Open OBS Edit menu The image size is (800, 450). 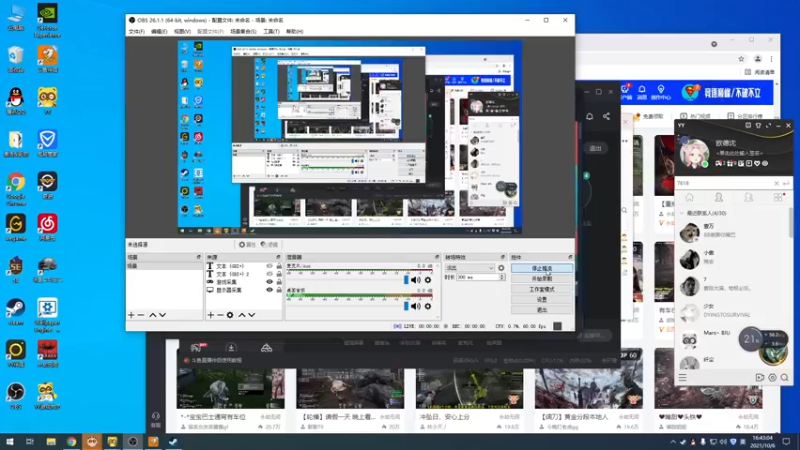[159, 32]
